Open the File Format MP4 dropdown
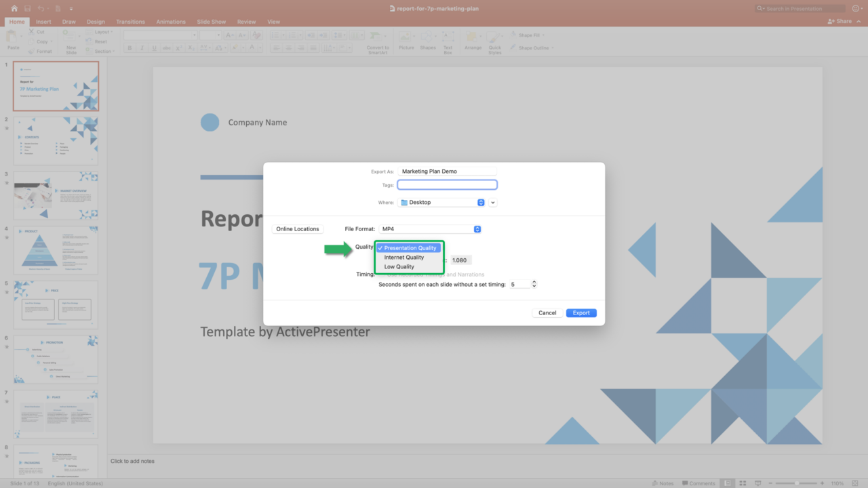 click(x=477, y=229)
